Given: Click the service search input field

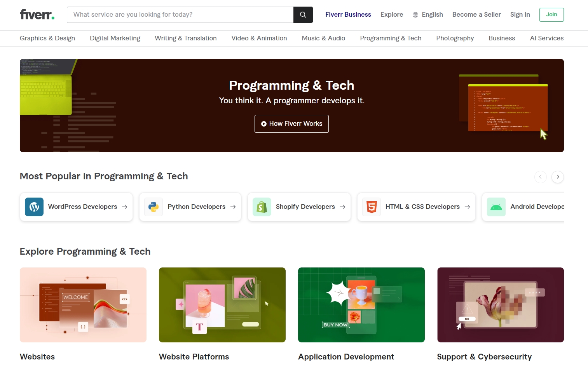Looking at the screenshot, I should [180, 15].
